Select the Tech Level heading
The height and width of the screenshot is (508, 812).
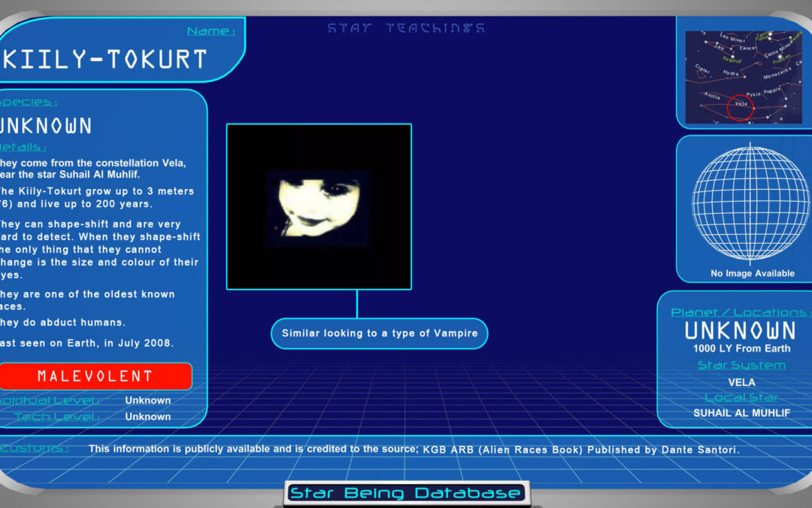(x=56, y=416)
